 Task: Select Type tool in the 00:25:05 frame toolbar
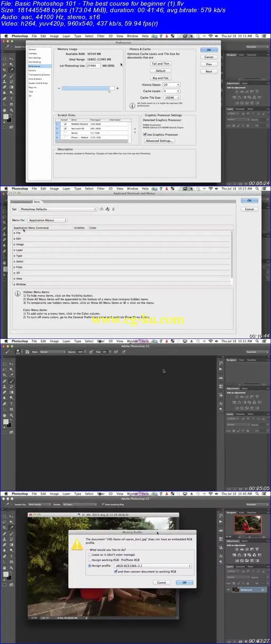11,404
